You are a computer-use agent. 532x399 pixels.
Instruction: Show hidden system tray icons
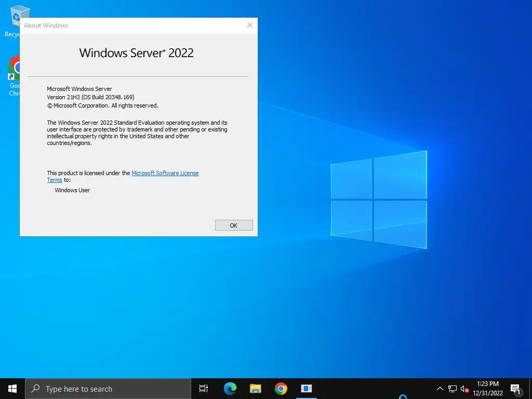(440, 389)
